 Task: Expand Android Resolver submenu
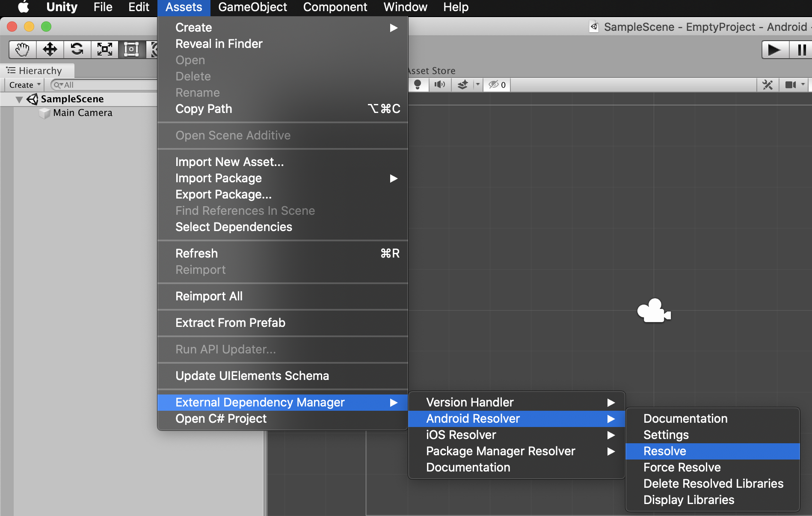tap(517, 418)
